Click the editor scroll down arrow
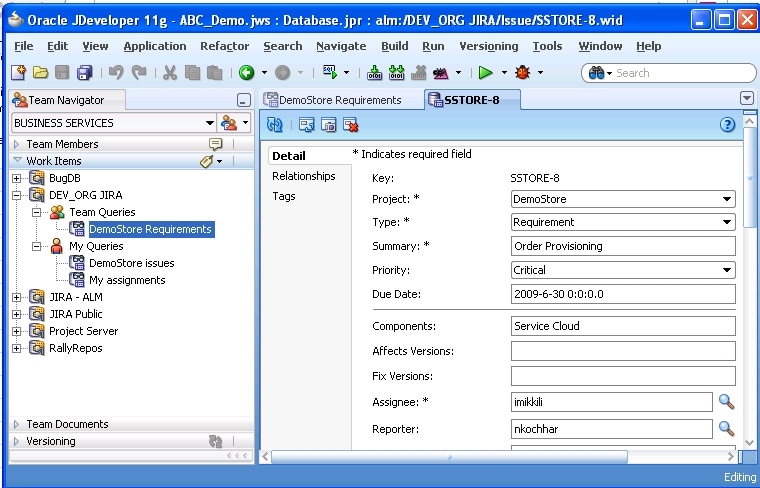Screen dimensions: 760x488 (749, 442)
